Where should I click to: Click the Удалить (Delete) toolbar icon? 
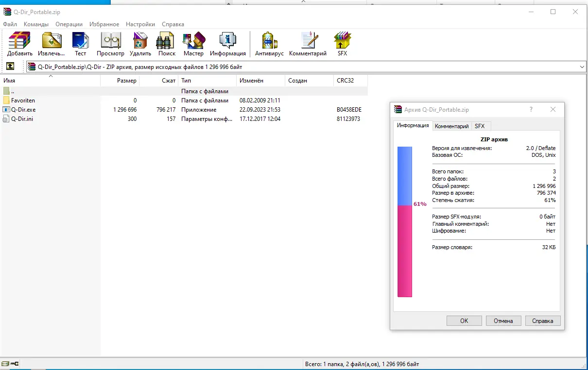coord(140,41)
